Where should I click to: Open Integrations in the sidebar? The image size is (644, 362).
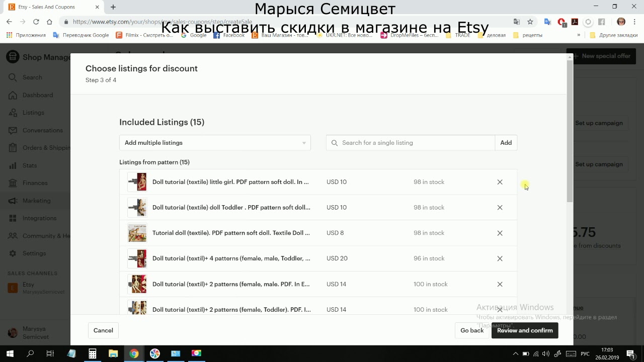click(39, 218)
